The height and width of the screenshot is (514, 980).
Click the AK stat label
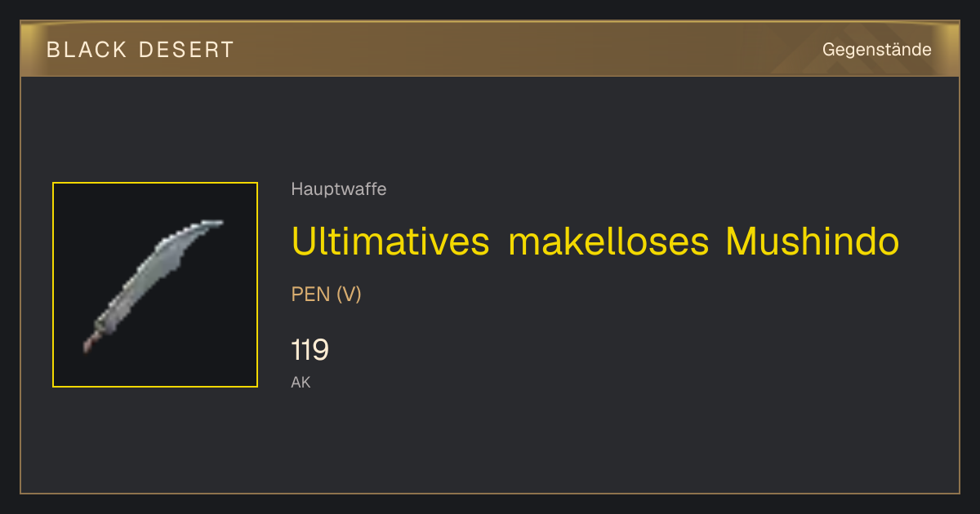coord(301,382)
